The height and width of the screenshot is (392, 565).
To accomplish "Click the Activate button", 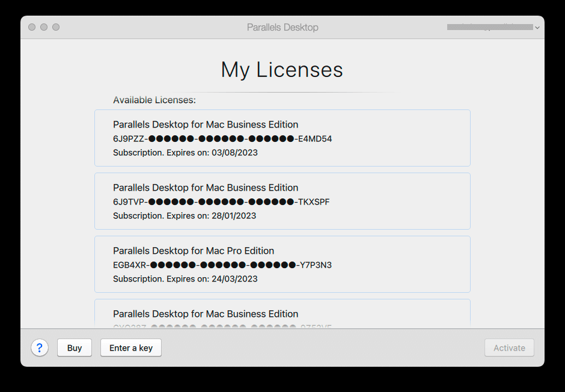I will coord(509,348).
